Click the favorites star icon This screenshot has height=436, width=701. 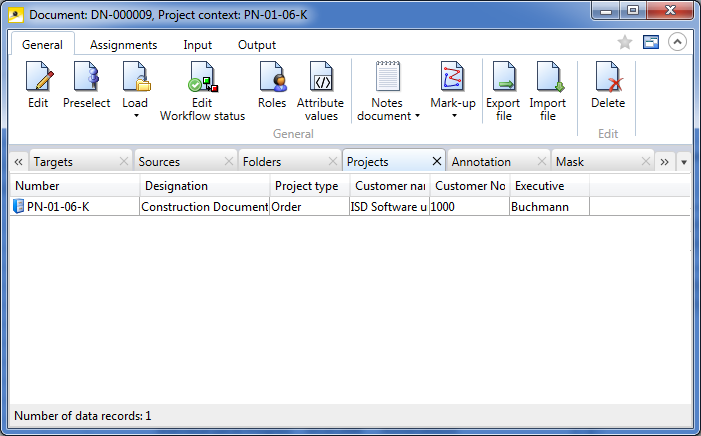[625, 42]
